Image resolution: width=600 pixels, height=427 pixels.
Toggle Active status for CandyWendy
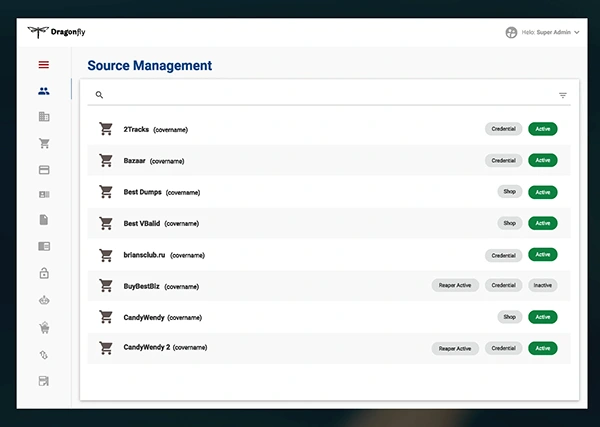[x=543, y=317]
